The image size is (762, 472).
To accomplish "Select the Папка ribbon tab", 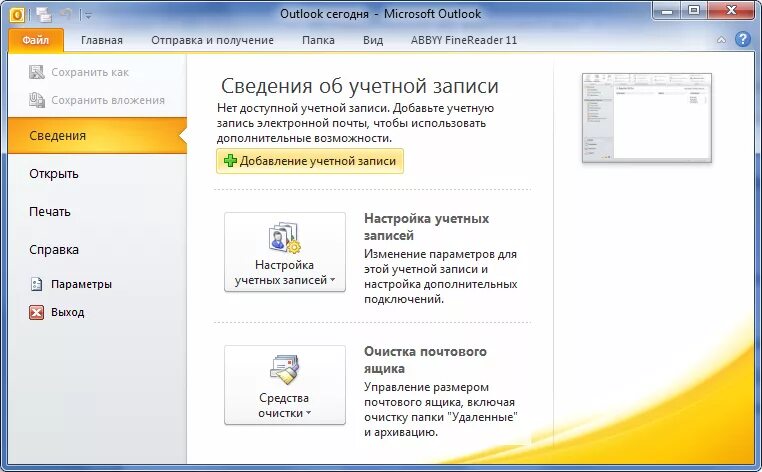I will click(318, 40).
